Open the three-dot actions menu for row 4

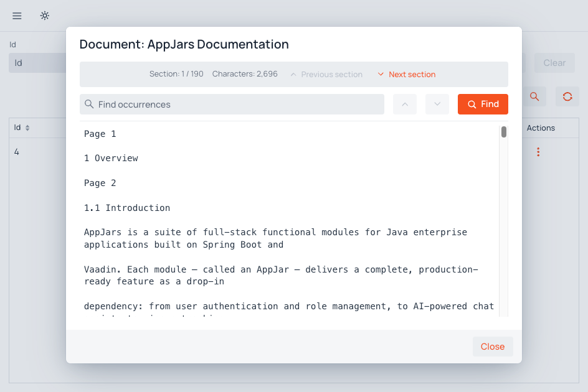[x=538, y=152]
